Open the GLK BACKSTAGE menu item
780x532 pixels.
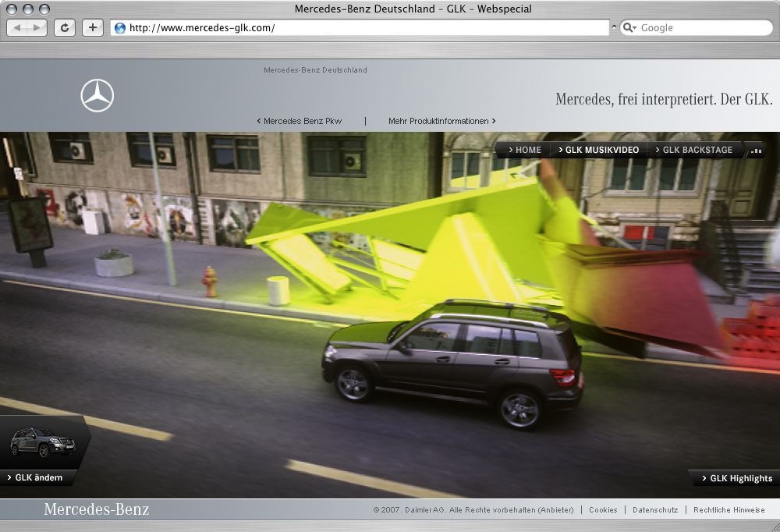694,150
